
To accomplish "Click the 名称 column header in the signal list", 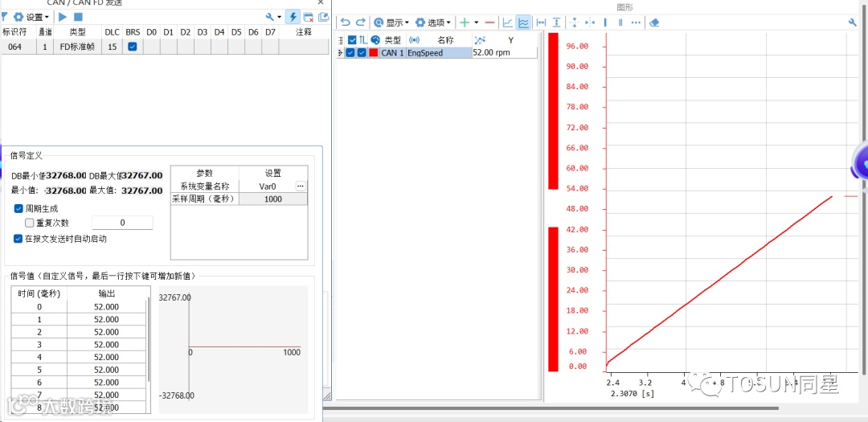I will tap(445, 40).
